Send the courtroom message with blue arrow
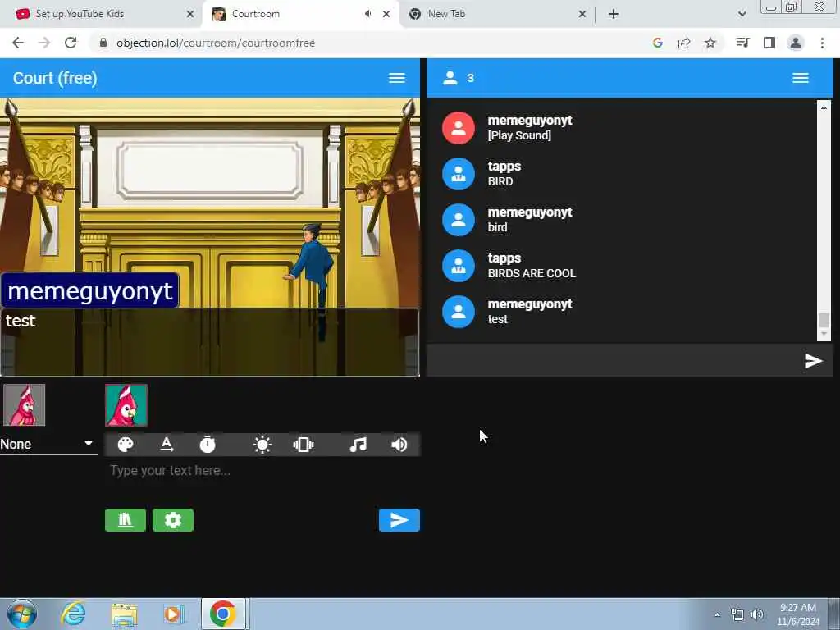The width and height of the screenshot is (840, 630). [399, 520]
